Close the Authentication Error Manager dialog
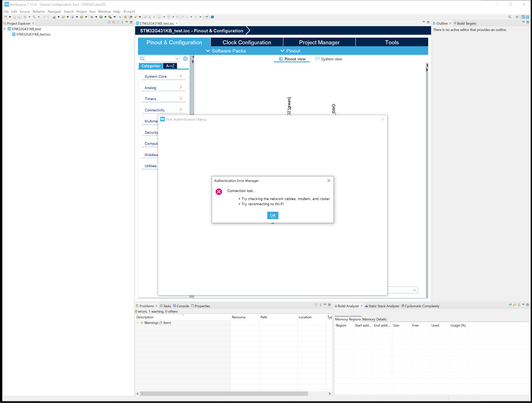 (329, 181)
